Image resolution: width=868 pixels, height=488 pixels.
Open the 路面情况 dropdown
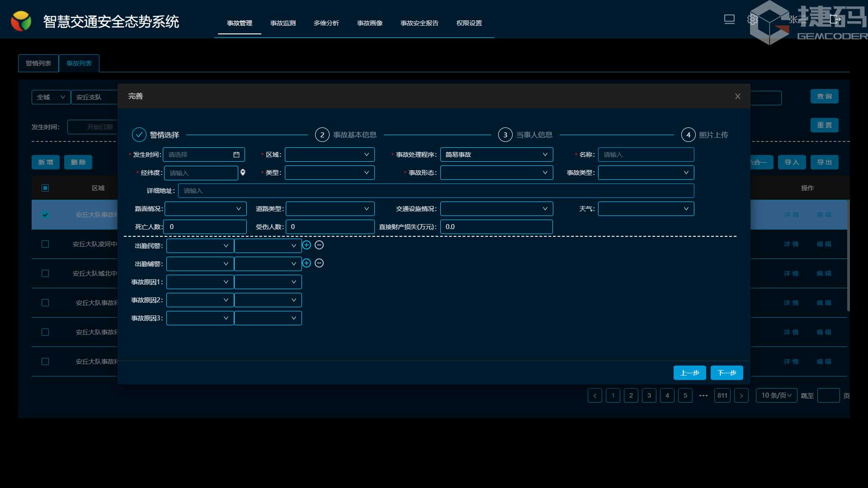205,209
